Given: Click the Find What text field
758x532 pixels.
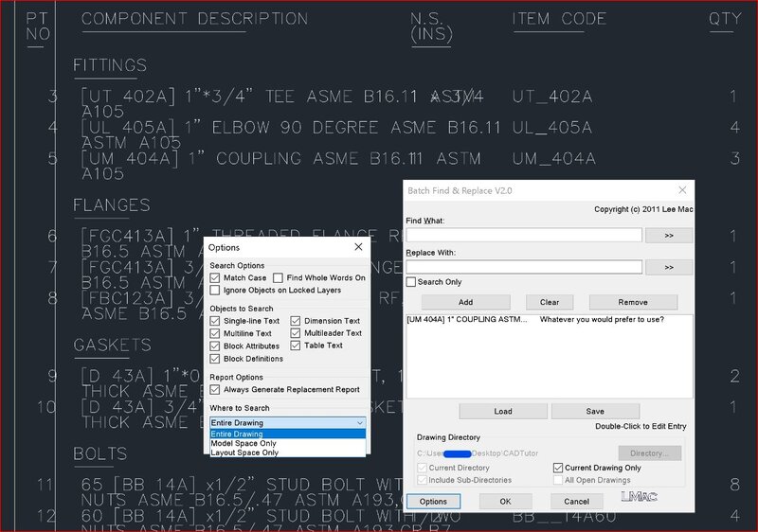Looking at the screenshot, I should pos(524,236).
